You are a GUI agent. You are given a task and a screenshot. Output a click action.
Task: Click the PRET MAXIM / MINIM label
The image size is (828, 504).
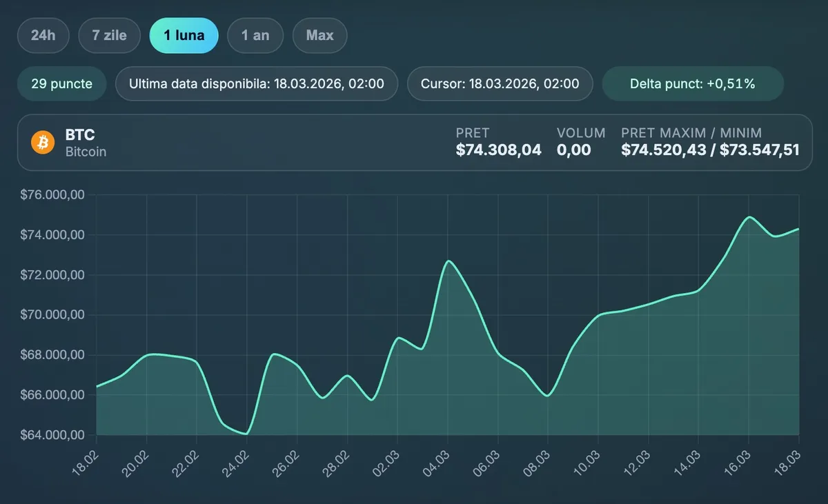691,133
